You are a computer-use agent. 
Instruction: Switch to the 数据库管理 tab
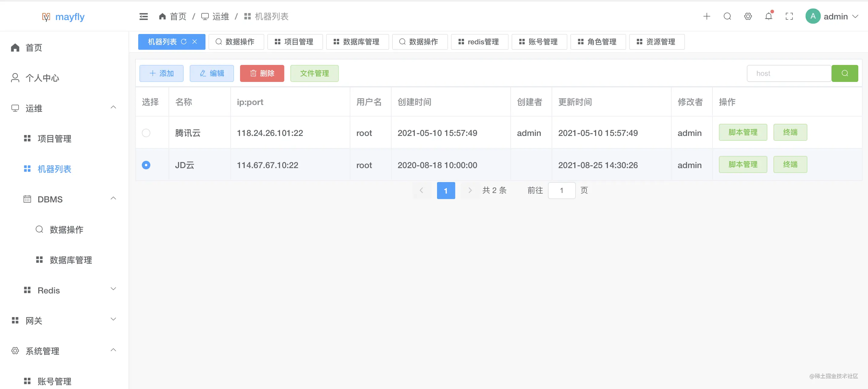[x=357, y=42]
